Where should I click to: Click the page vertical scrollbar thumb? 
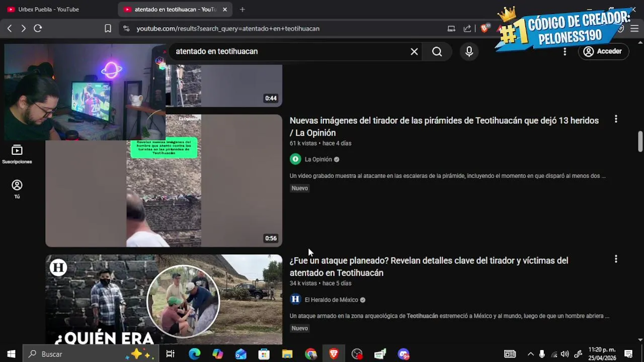pyautogui.click(x=640, y=141)
